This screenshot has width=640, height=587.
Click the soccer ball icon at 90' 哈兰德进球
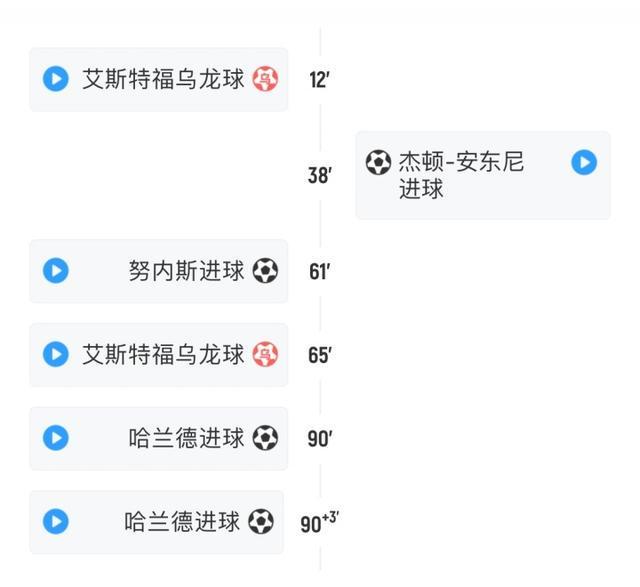(265, 438)
